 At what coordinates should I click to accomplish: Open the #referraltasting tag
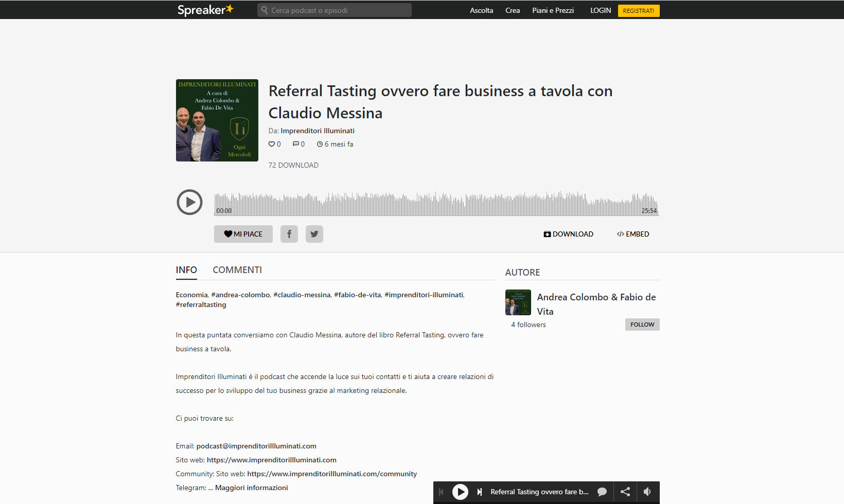(x=201, y=304)
